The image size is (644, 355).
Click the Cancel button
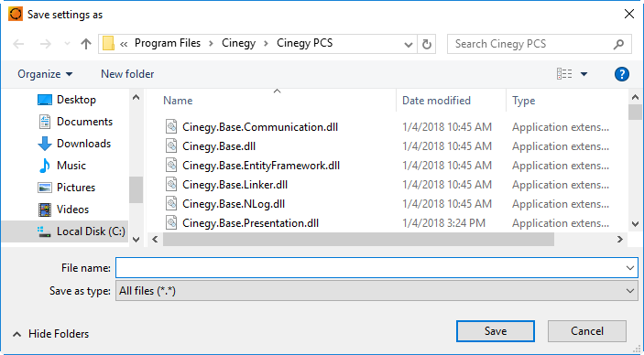pyautogui.click(x=587, y=331)
